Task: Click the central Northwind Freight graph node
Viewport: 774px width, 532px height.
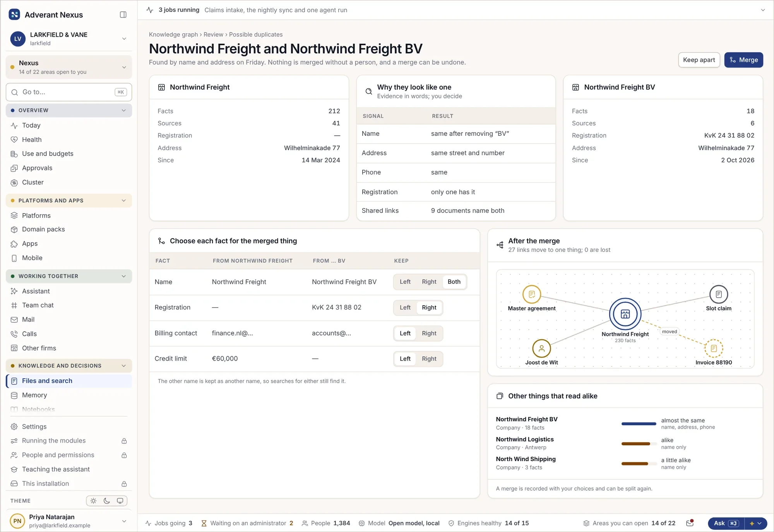Action: [625, 314]
